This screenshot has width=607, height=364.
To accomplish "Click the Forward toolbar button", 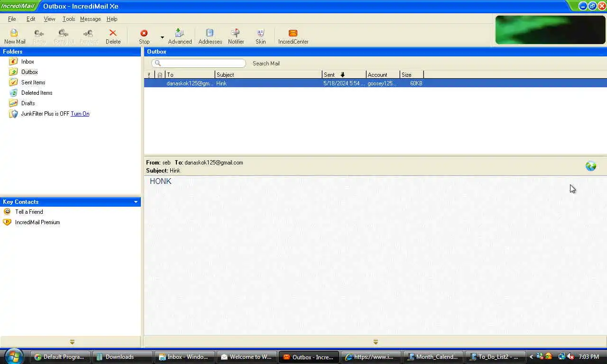I will [x=89, y=36].
